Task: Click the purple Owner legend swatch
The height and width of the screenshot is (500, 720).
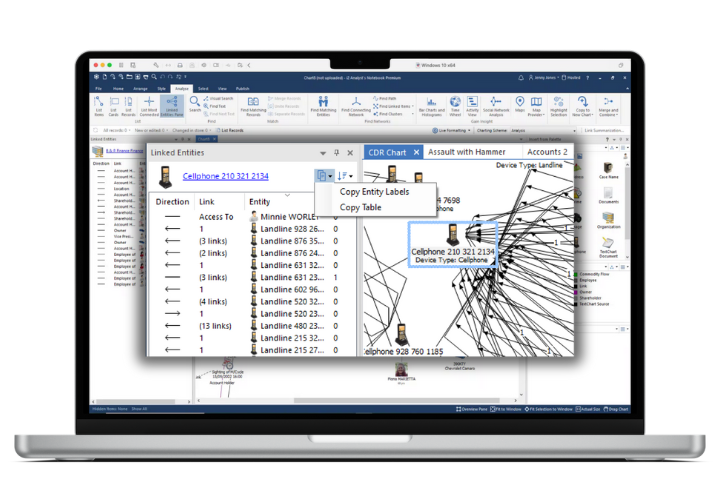Action: (576, 292)
